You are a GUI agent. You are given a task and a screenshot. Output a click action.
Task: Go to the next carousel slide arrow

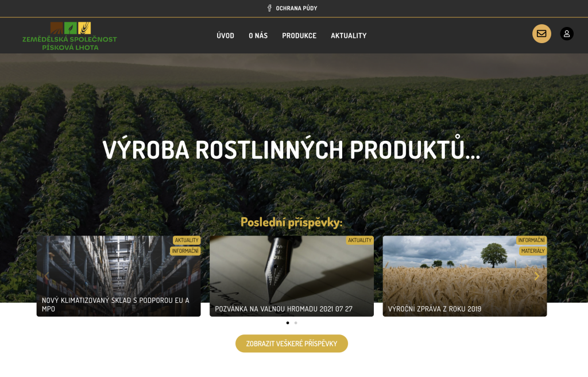click(x=537, y=276)
